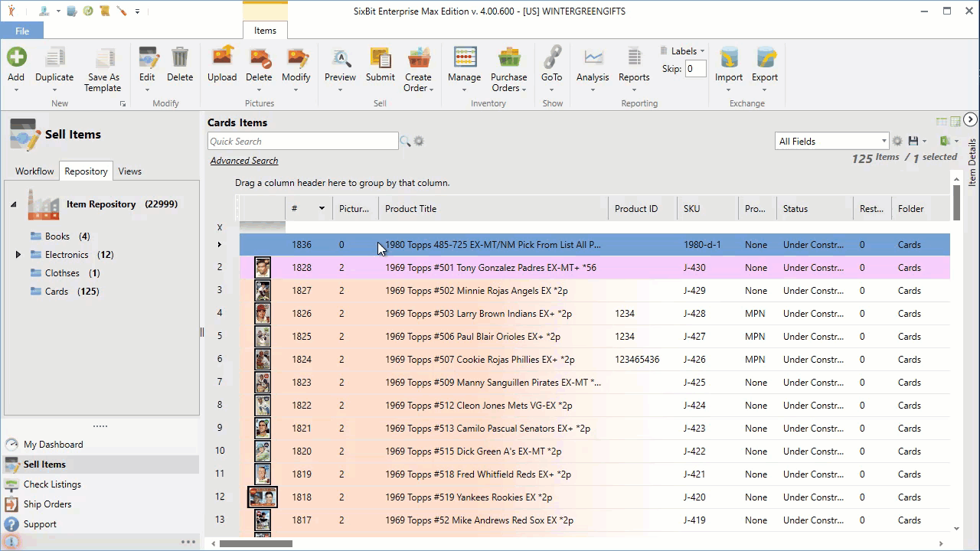The width and height of the screenshot is (980, 551).
Task: Click the Analysis chart icon
Action: click(x=593, y=57)
